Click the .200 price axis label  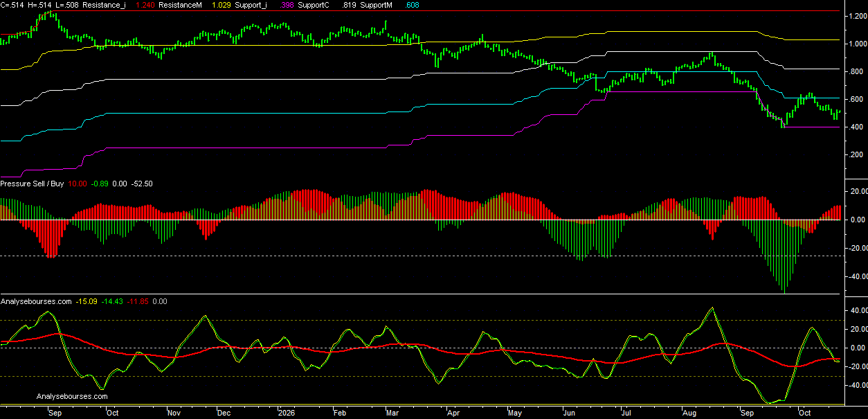pos(858,154)
